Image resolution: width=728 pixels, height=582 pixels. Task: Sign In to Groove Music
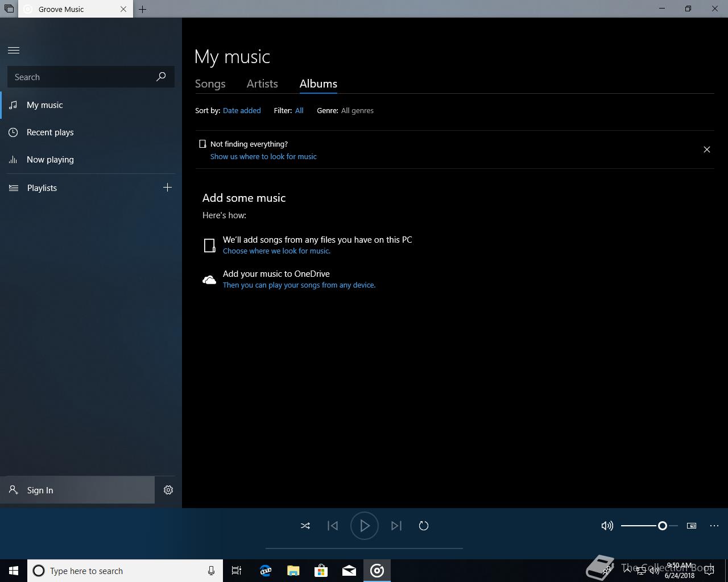click(x=77, y=490)
